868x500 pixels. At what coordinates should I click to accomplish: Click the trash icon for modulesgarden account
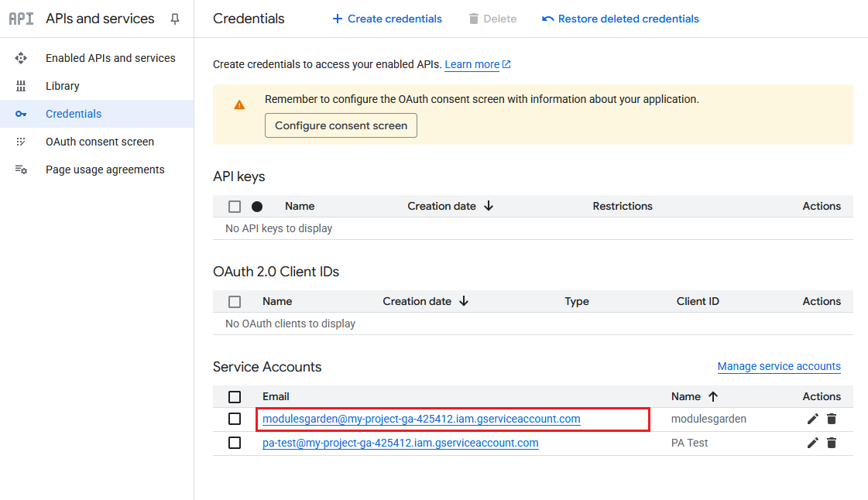[x=832, y=419]
